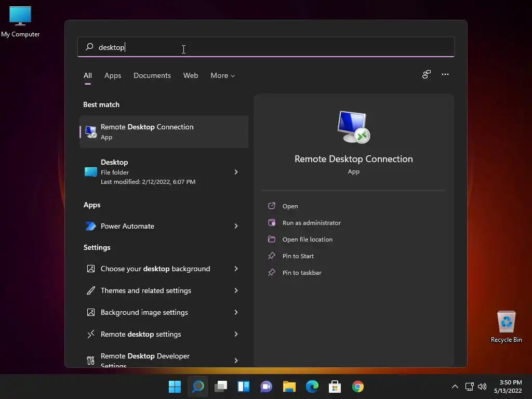Expand Choose your desktop background chevron

coord(236,269)
